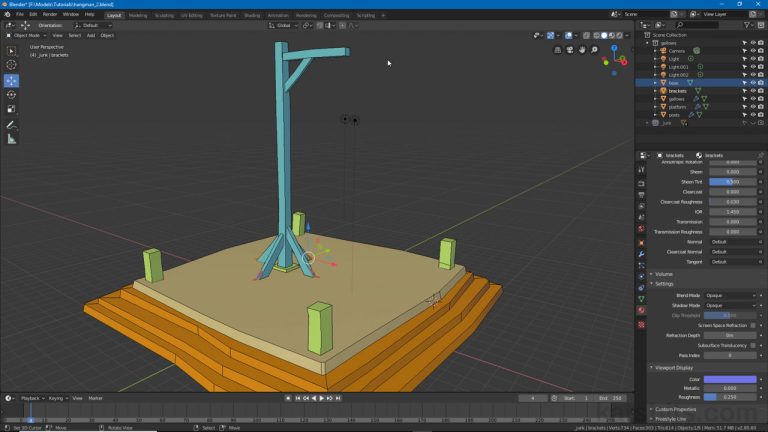
Task: Activate the Move tool
Action: (12, 81)
